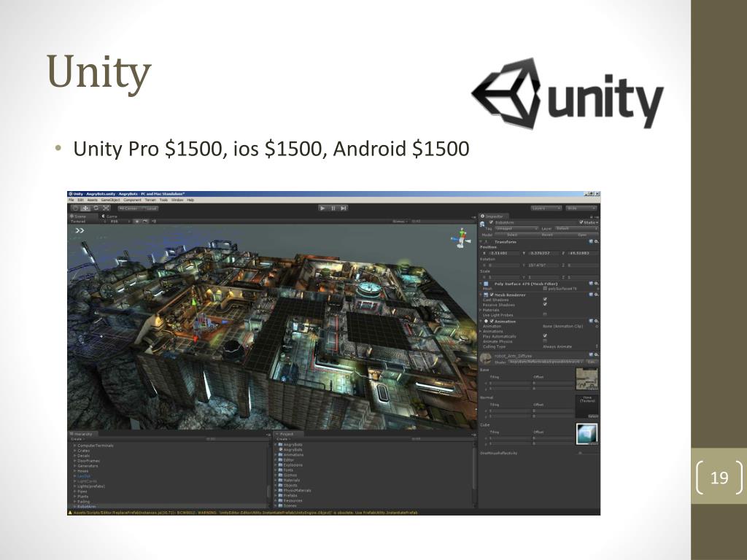Open the Component menu
This screenshot has width=747, height=560.
(133, 200)
